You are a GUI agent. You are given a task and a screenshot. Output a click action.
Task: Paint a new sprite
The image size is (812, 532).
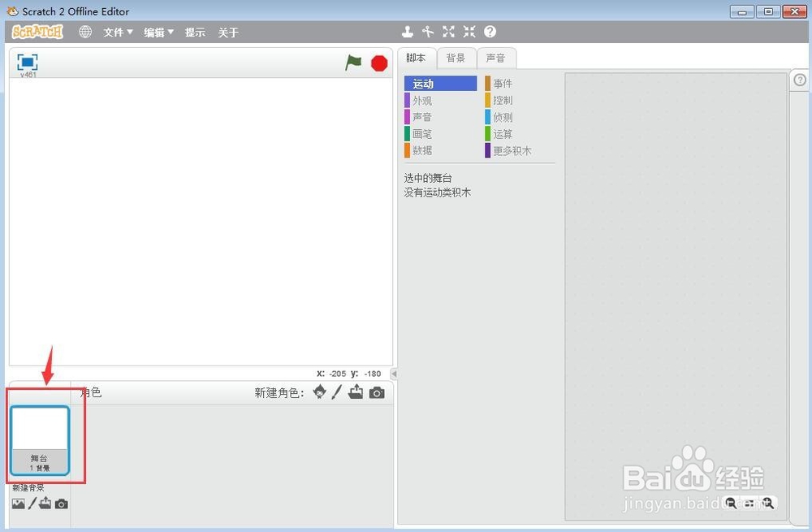click(x=337, y=392)
